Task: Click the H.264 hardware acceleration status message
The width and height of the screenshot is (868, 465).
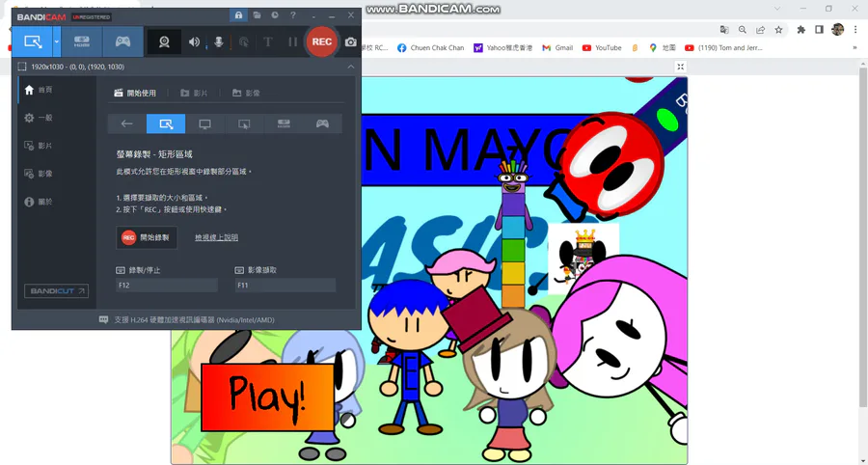Action: pyautogui.click(x=187, y=320)
